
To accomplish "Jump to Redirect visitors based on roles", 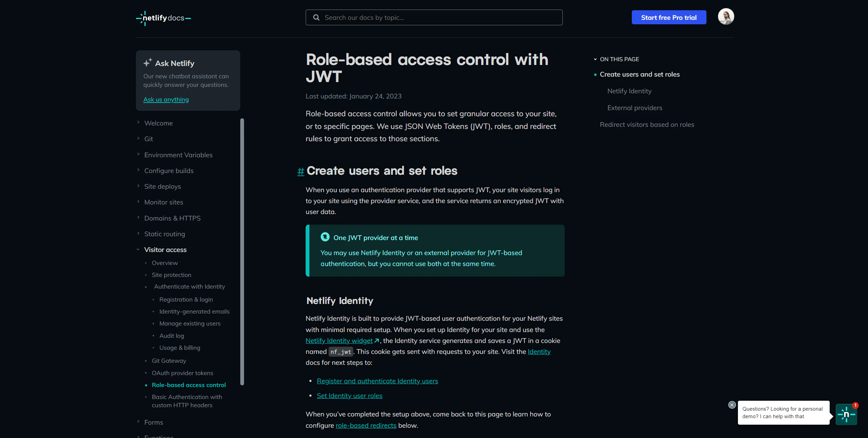I will pyautogui.click(x=647, y=124).
